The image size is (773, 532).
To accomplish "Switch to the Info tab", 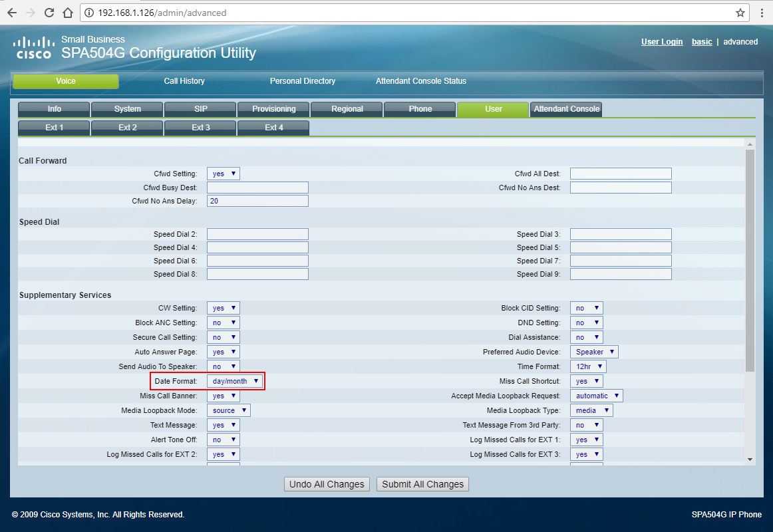I will click(x=55, y=109).
